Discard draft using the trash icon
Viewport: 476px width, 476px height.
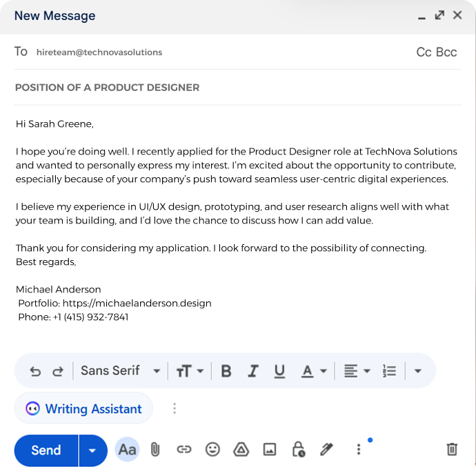pyautogui.click(x=452, y=449)
